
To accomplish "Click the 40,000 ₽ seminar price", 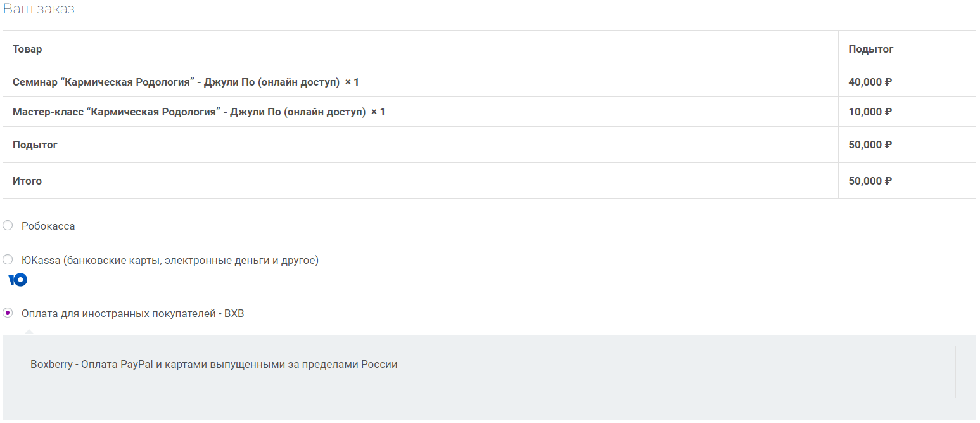I will click(x=870, y=82).
